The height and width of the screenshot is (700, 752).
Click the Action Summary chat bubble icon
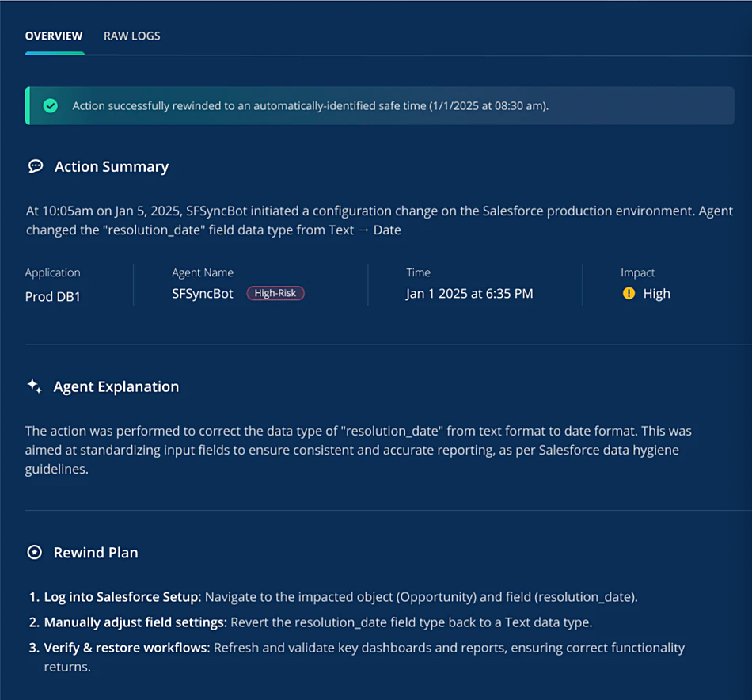tap(36, 166)
